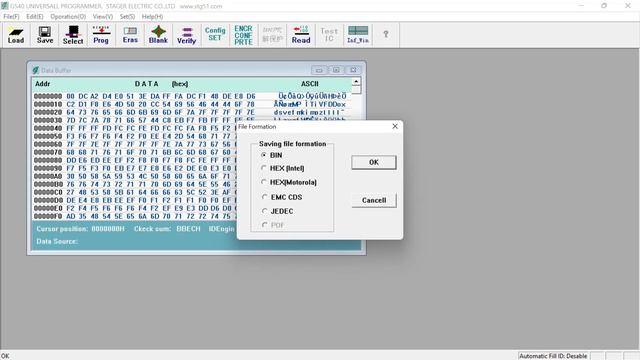This screenshot has width=640, height=360.
Task: Open the Help(H) menu
Action: [x=152, y=16]
